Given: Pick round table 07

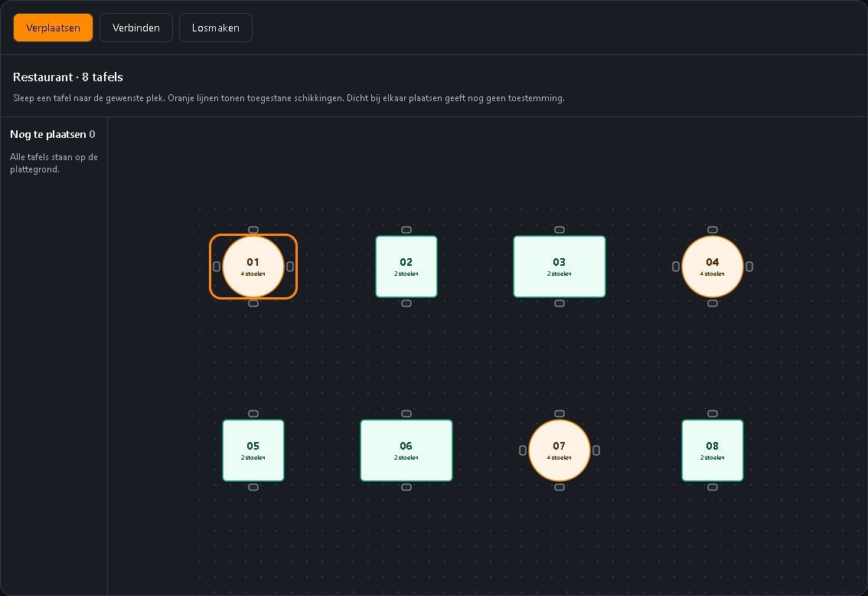Looking at the screenshot, I should click(559, 450).
